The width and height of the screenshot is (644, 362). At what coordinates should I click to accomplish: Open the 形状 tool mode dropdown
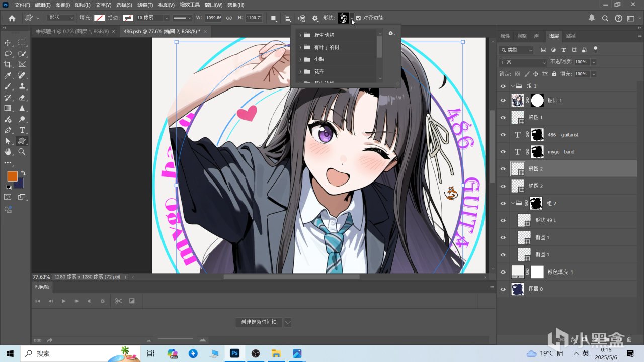pos(60,18)
